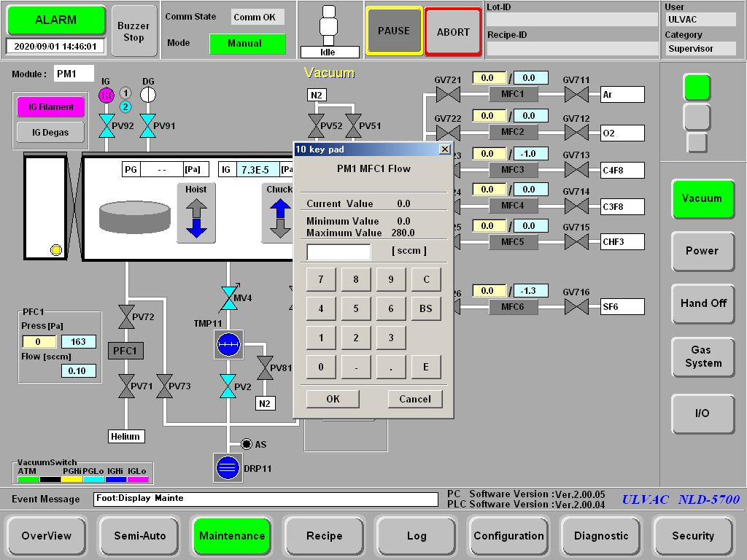Open the Security tab
Viewport: 747px width, 560px height.
click(693, 536)
